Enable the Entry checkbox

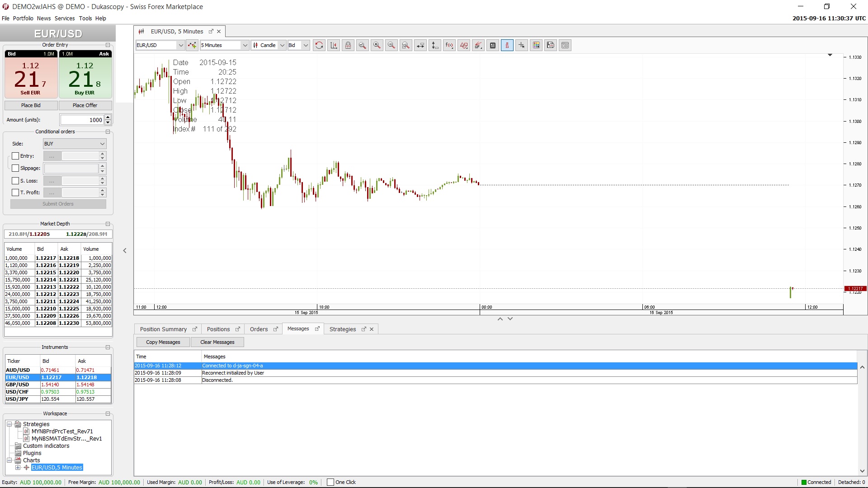[15, 156]
